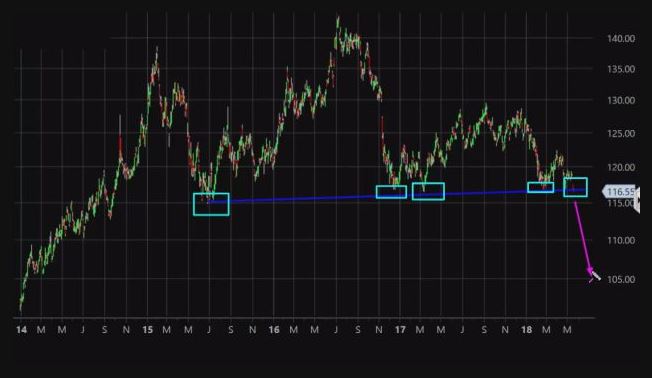This screenshot has height=378, width=652.
Task: Click the year 18 time-axis label
Action: [526, 330]
